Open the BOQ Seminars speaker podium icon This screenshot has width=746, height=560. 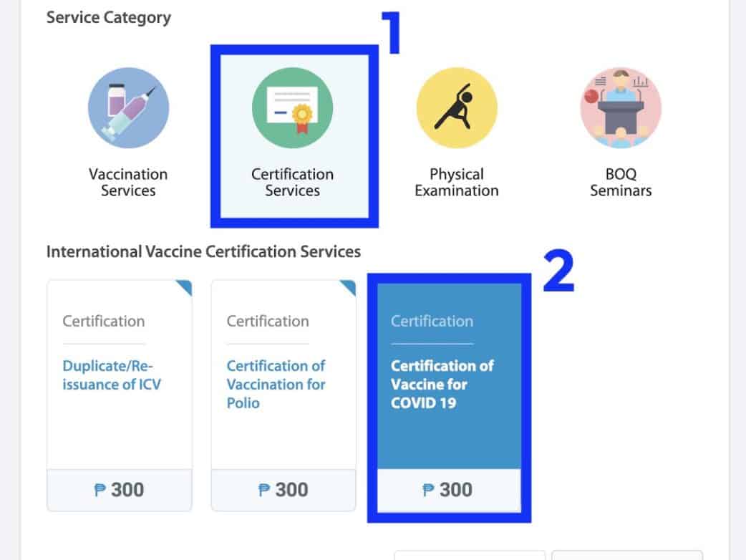click(620, 107)
